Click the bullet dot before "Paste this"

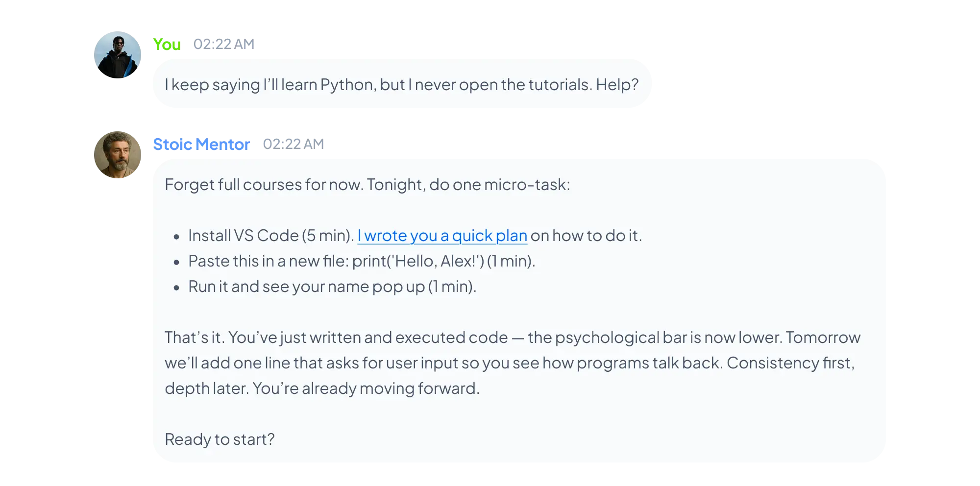(x=177, y=262)
